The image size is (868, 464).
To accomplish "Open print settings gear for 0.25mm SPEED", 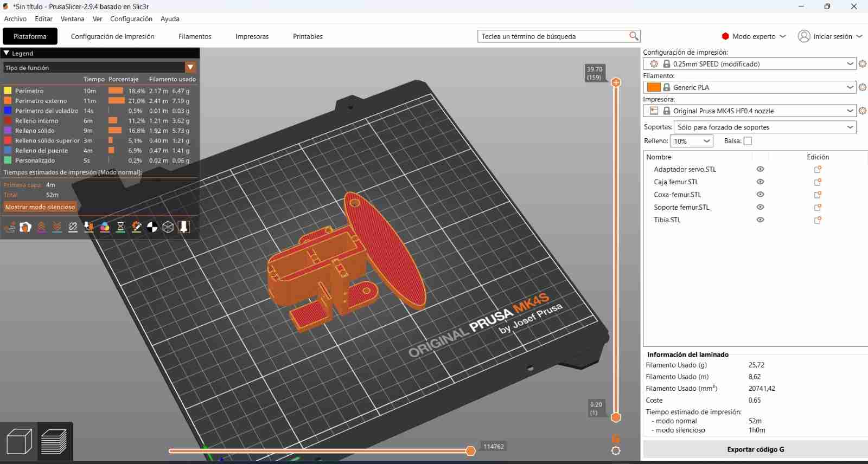I will (x=863, y=64).
